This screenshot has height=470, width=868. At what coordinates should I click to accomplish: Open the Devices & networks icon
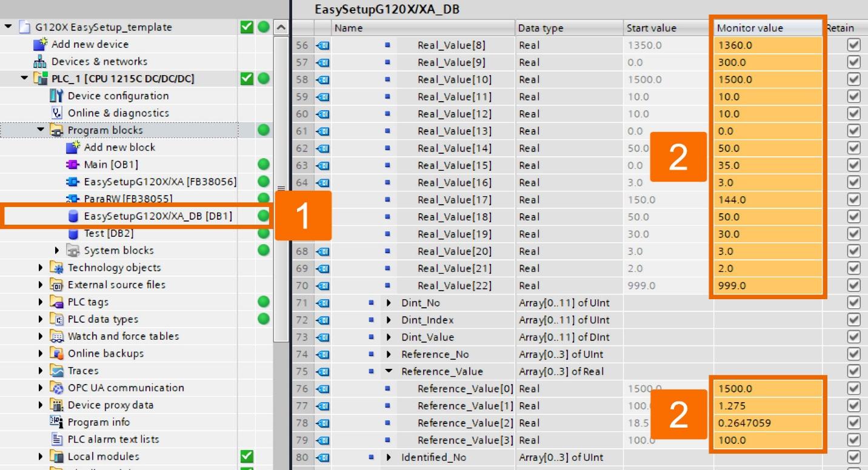click(40, 61)
